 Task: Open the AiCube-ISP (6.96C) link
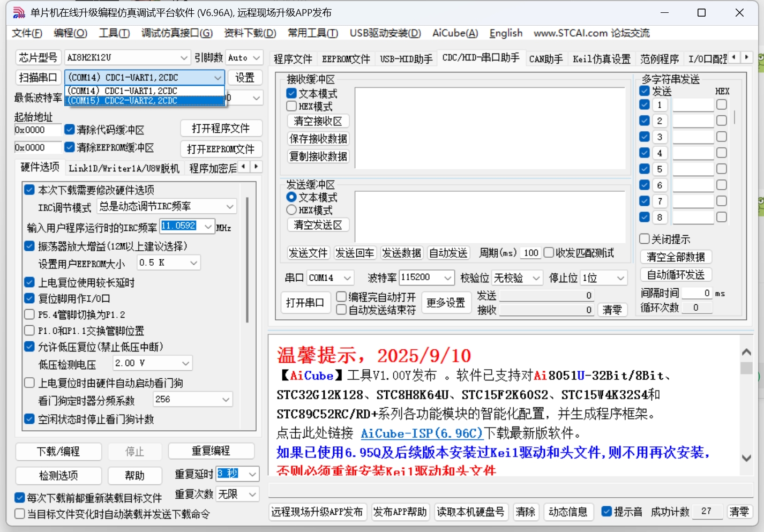(422, 433)
